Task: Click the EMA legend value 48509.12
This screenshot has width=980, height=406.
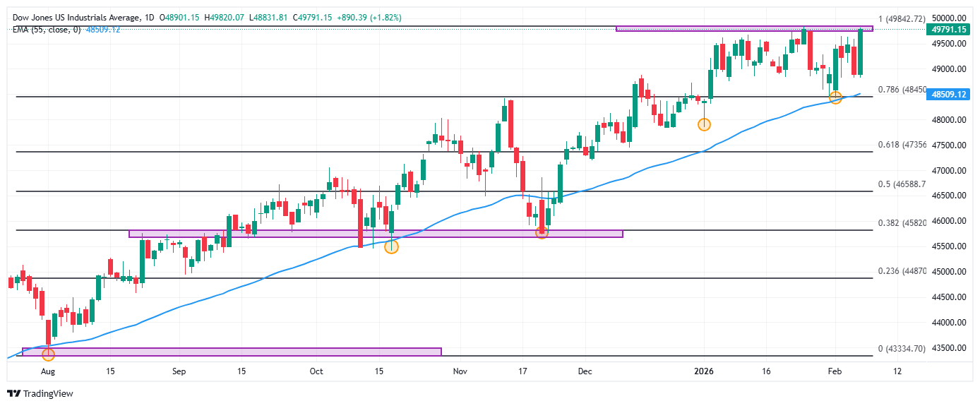Action: pyautogui.click(x=102, y=30)
